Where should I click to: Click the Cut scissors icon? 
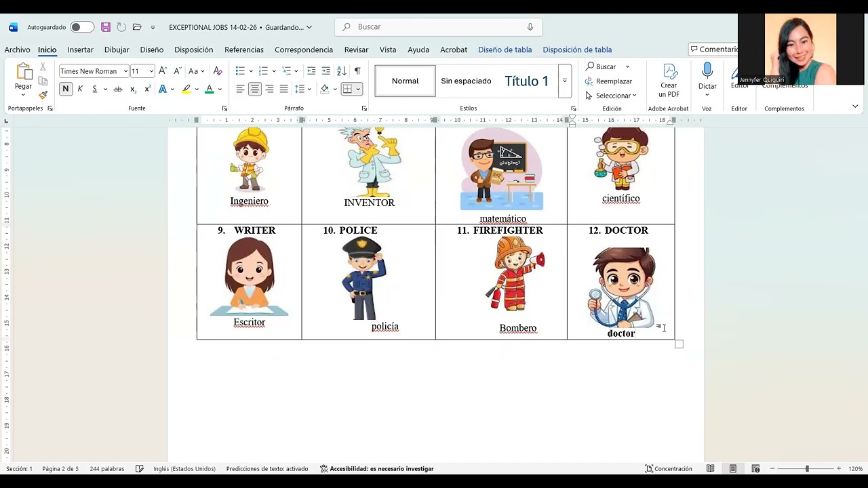click(x=43, y=67)
